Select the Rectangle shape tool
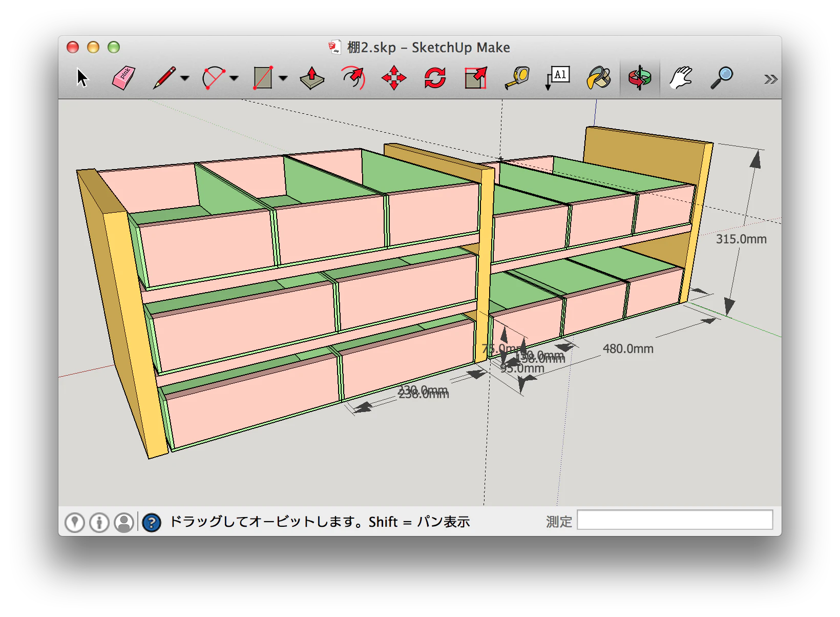840x617 pixels. [263, 78]
